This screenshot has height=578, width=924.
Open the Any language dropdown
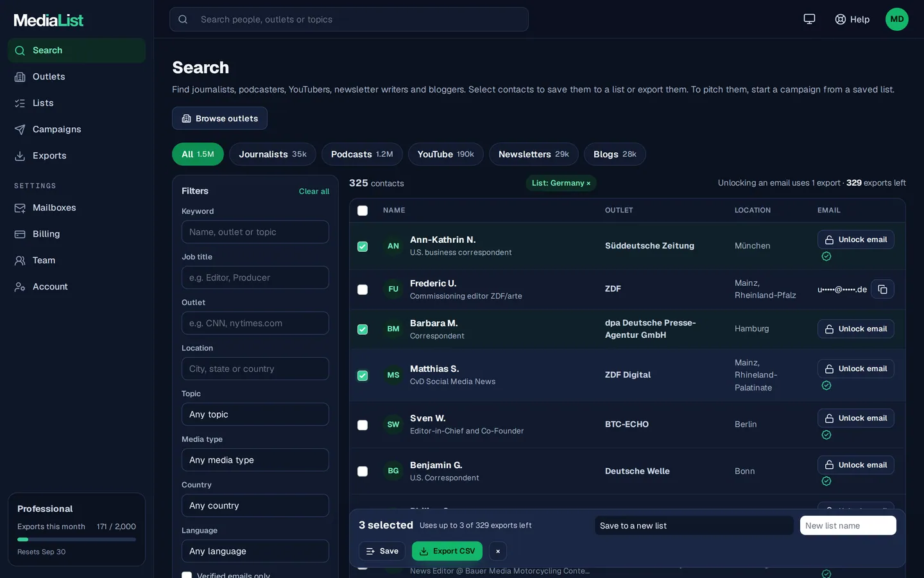255,551
